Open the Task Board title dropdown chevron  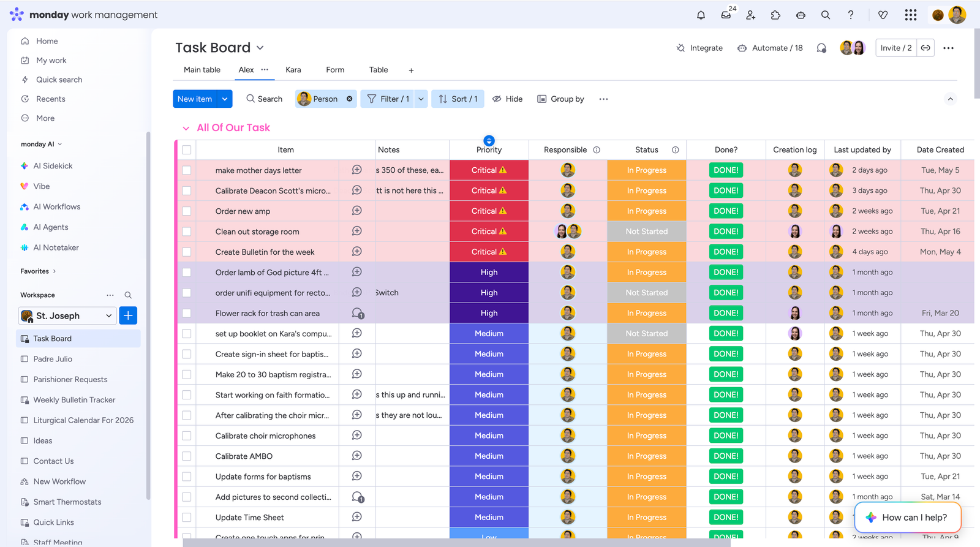(x=260, y=48)
